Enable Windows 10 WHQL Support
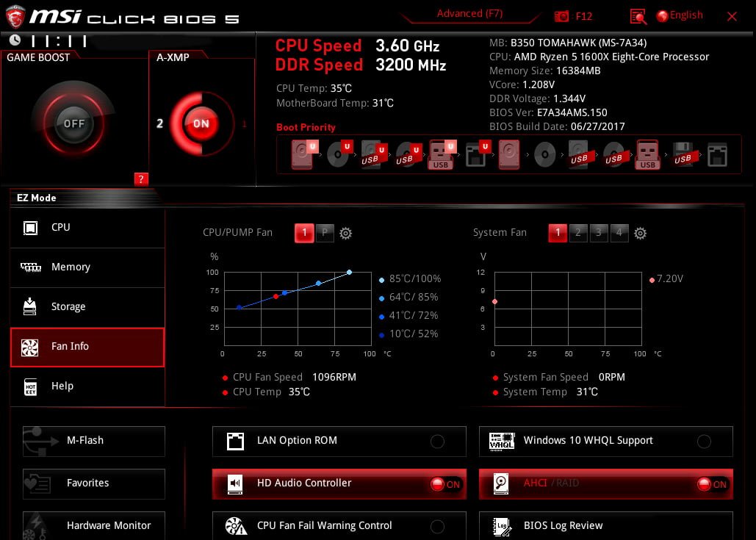 [x=704, y=442]
